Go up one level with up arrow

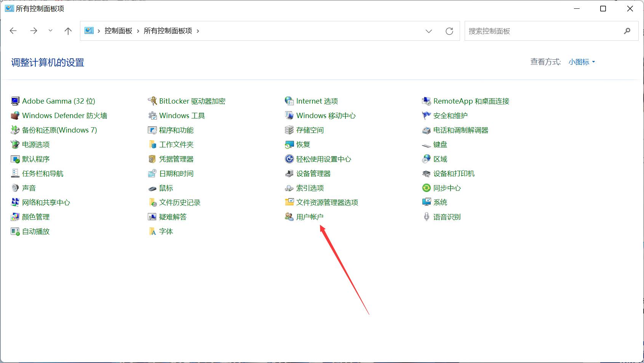(x=68, y=31)
